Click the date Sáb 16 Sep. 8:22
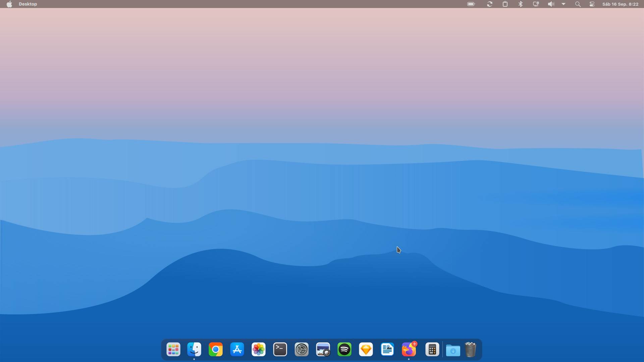This screenshot has height=362, width=644. pos(620,4)
